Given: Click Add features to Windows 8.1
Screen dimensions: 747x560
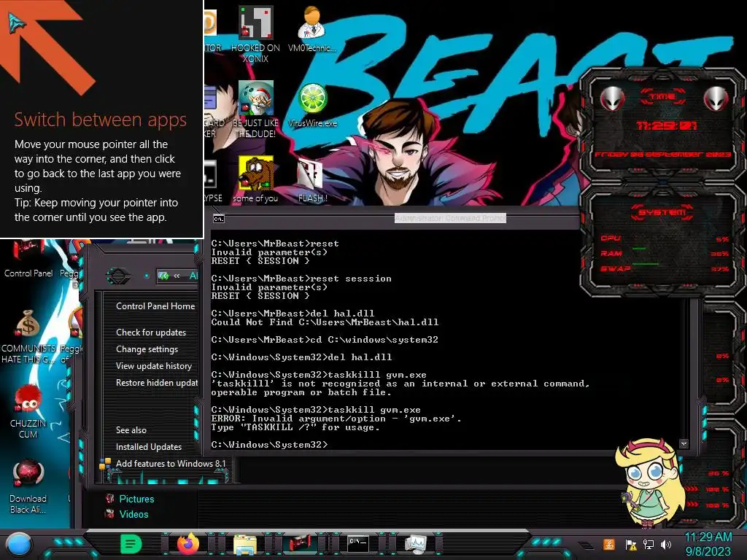Looking at the screenshot, I should [x=171, y=463].
